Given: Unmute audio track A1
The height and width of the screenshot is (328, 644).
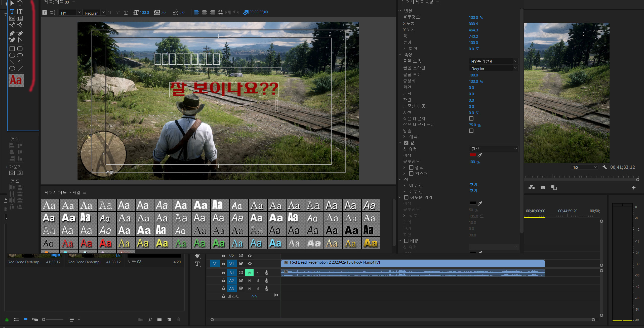Looking at the screenshot, I should 250,273.
